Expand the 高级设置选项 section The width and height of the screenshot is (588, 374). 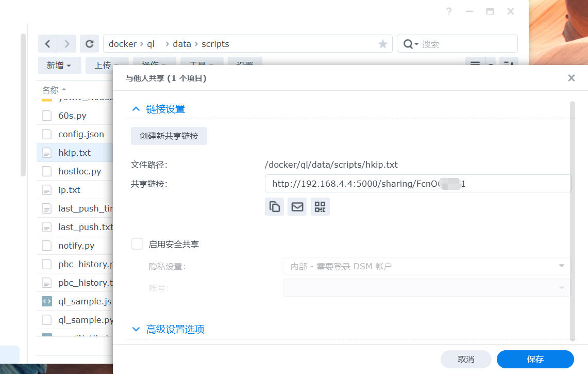pyautogui.click(x=136, y=329)
